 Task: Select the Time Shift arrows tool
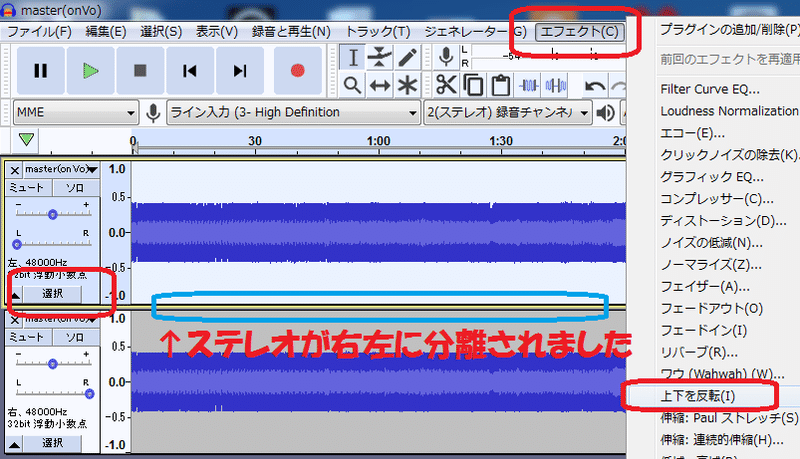pos(380,85)
